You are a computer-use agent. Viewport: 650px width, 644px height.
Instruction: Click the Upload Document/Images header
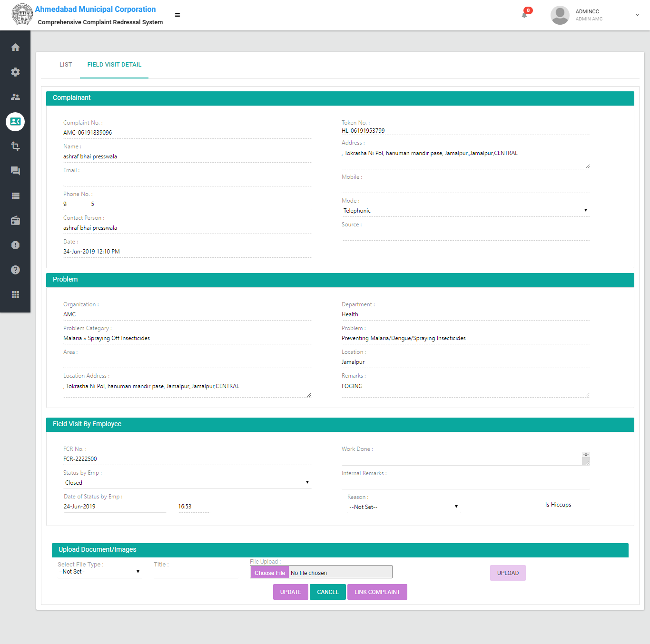[340, 550]
